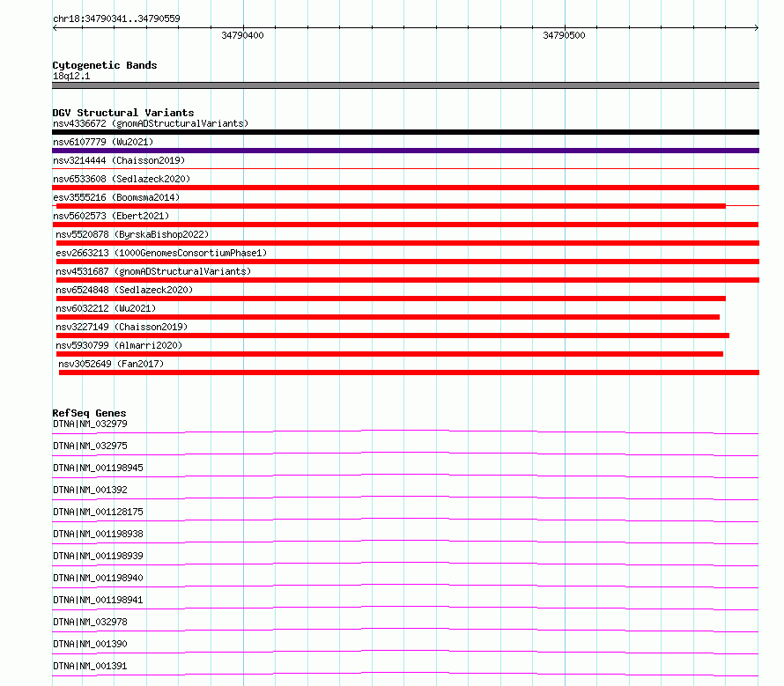This screenshot has height=686, width=784.
Task: Click the red bar under nsv5520878
Action: 408,243
